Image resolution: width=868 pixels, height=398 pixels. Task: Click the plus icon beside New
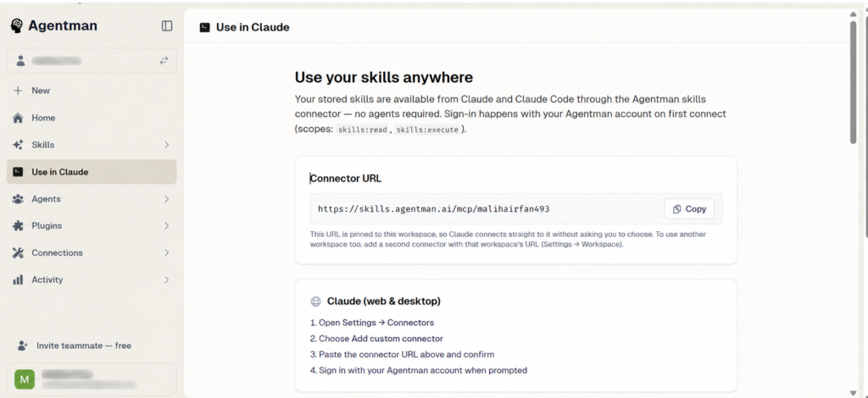pyautogui.click(x=18, y=91)
